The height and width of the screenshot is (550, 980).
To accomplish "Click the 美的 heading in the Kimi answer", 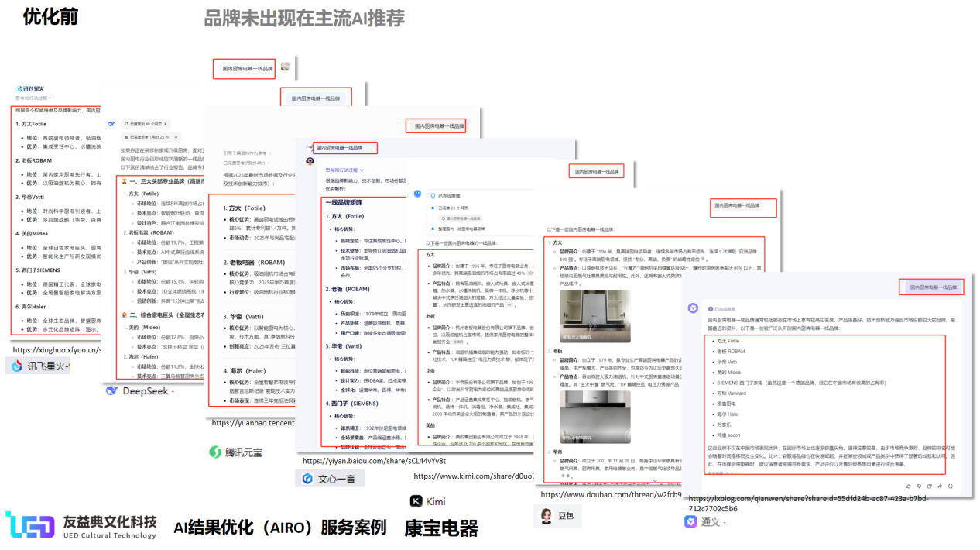I will pyautogui.click(x=430, y=425).
